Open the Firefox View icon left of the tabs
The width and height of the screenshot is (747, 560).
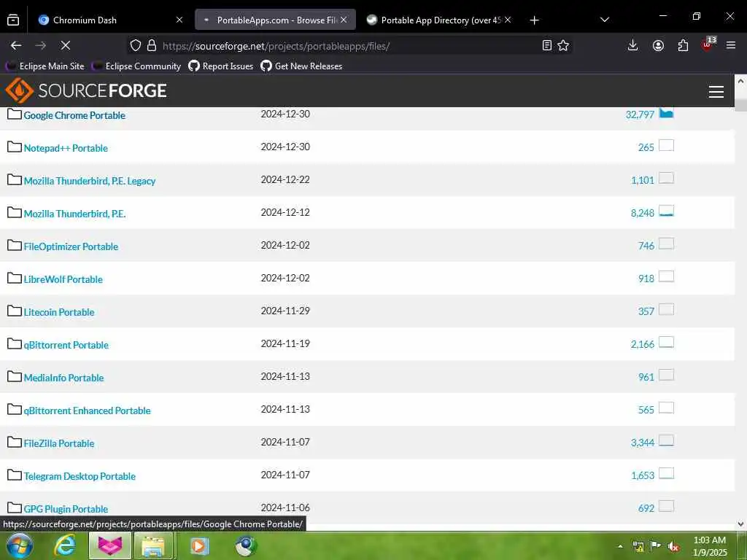point(13,20)
